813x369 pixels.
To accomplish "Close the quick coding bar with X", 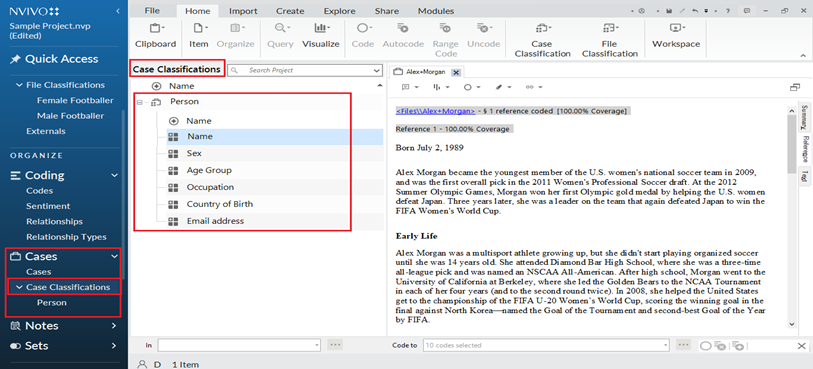I will (x=802, y=346).
